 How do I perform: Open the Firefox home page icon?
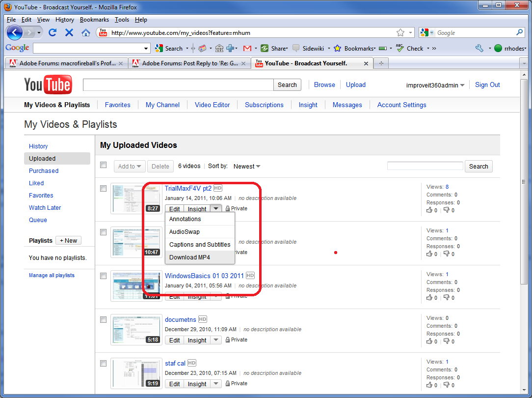tap(86, 32)
